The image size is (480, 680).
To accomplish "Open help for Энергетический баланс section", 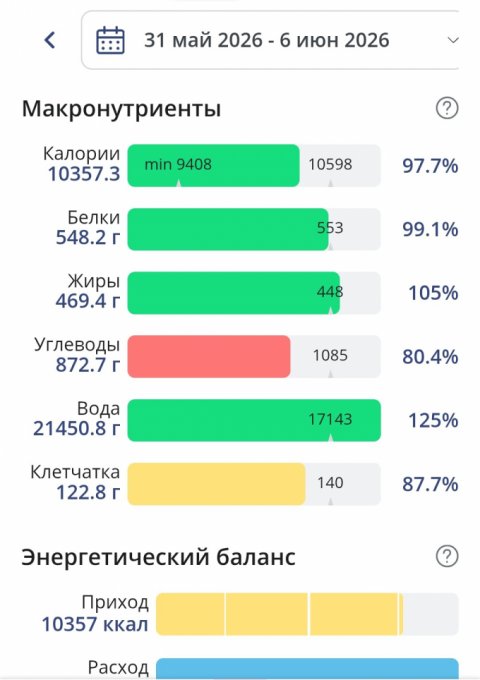I will [x=447, y=556].
